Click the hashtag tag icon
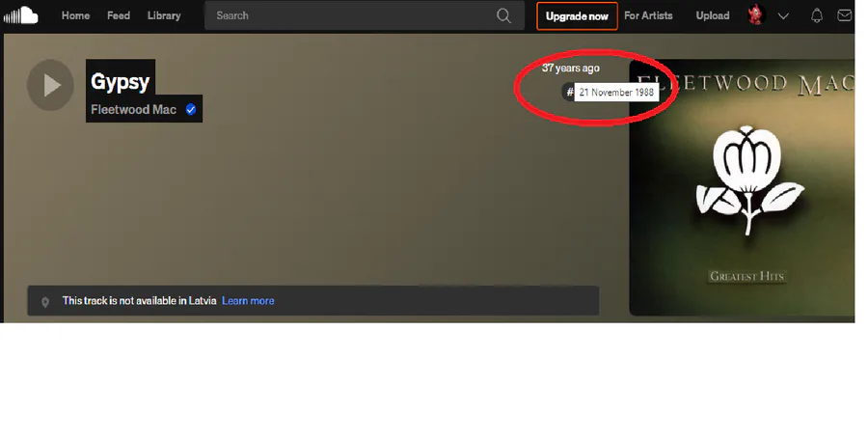The image size is (868, 440). click(x=569, y=92)
